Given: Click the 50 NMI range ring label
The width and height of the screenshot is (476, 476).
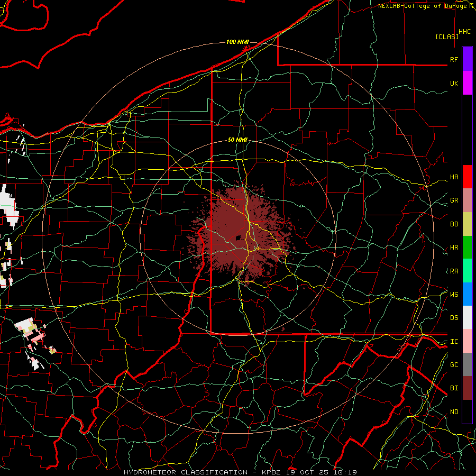Looking at the screenshot, I should 237,140.
